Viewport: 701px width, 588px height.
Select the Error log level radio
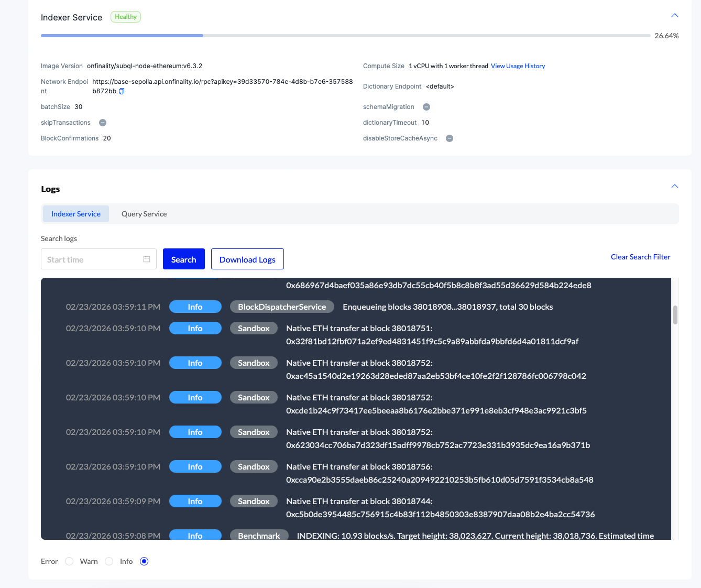69,561
